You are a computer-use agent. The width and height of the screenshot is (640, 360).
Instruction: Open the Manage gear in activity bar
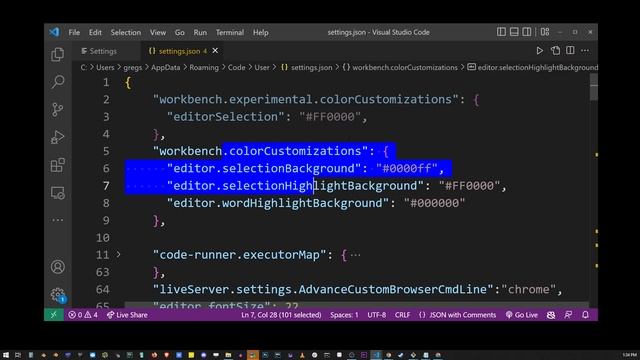(58, 295)
